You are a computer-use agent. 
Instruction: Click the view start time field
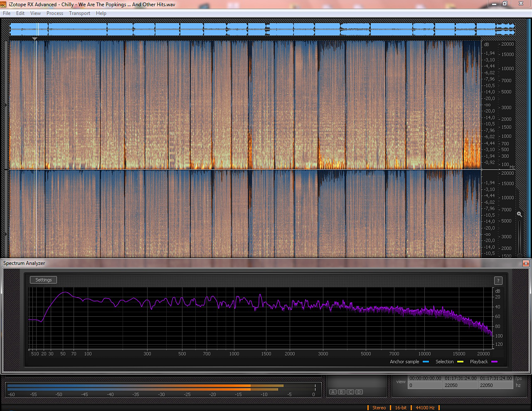425,378
